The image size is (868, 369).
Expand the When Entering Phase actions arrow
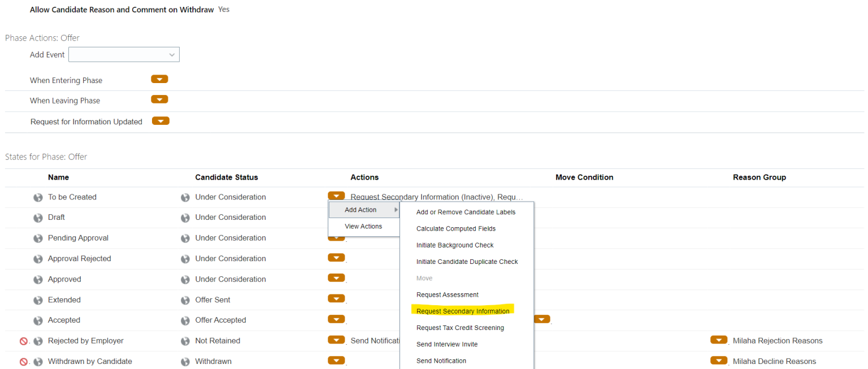[x=159, y=79]
